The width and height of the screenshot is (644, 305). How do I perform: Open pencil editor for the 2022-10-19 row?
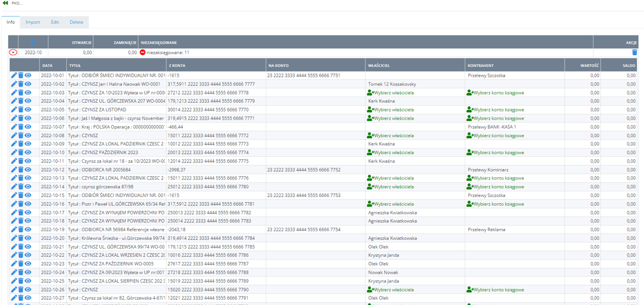pyautogui.click(x=14, y=229)
